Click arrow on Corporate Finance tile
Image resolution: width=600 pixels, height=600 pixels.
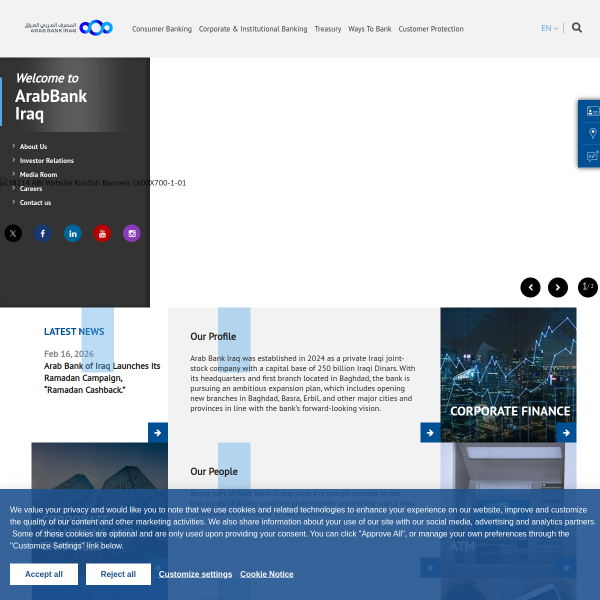click(x=566, y=433)
